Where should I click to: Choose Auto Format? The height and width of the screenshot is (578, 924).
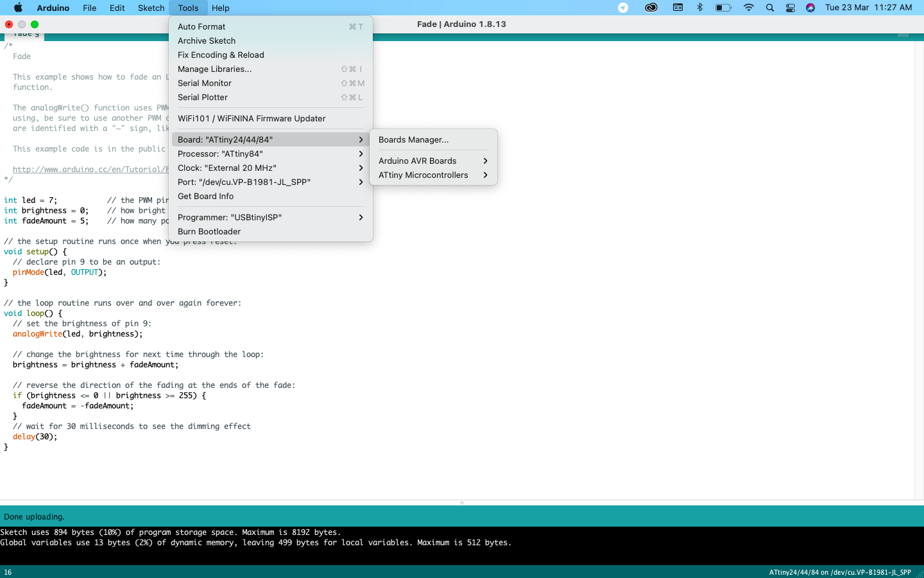[x=271, y=26]
